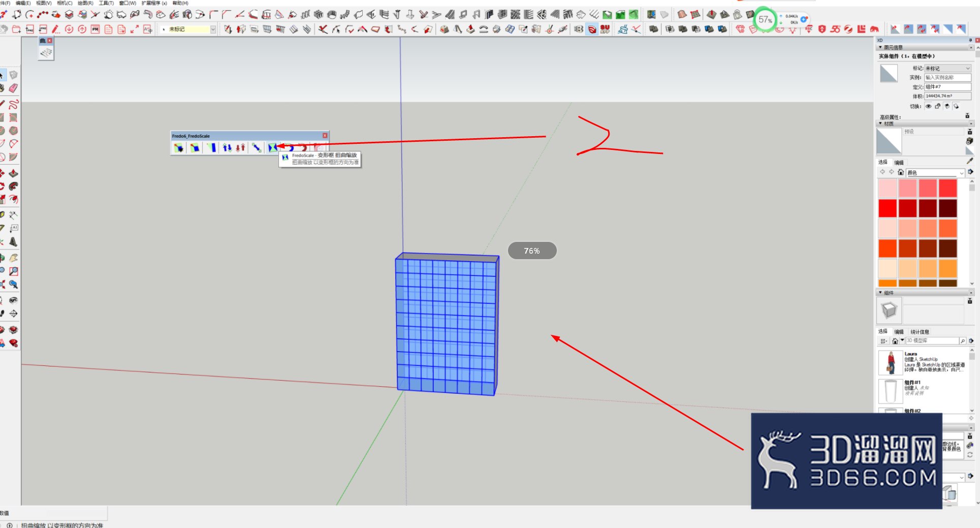Pick the eyedropper sample paint tool
Viewport: 980px width, 528px height.
(x=969, y=161)
